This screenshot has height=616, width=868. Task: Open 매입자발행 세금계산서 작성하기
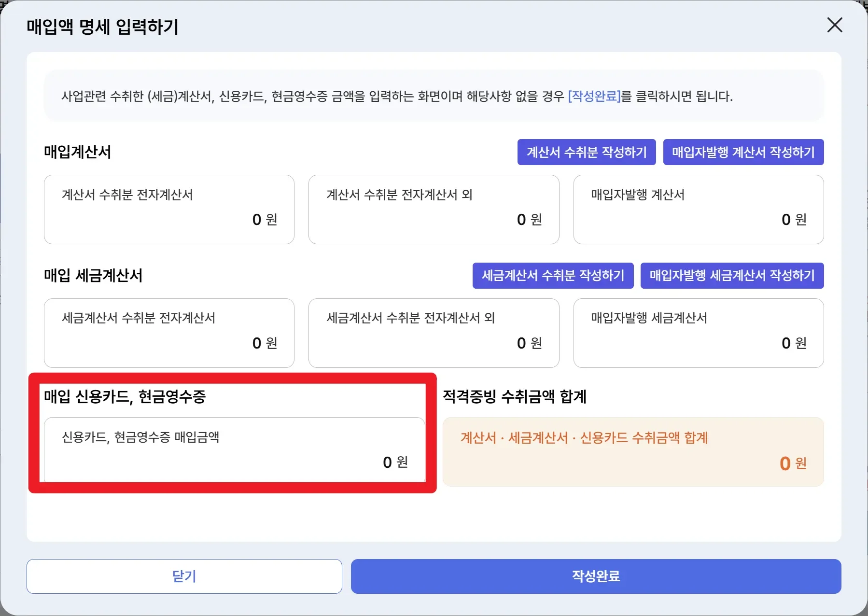tap(732, 276)
